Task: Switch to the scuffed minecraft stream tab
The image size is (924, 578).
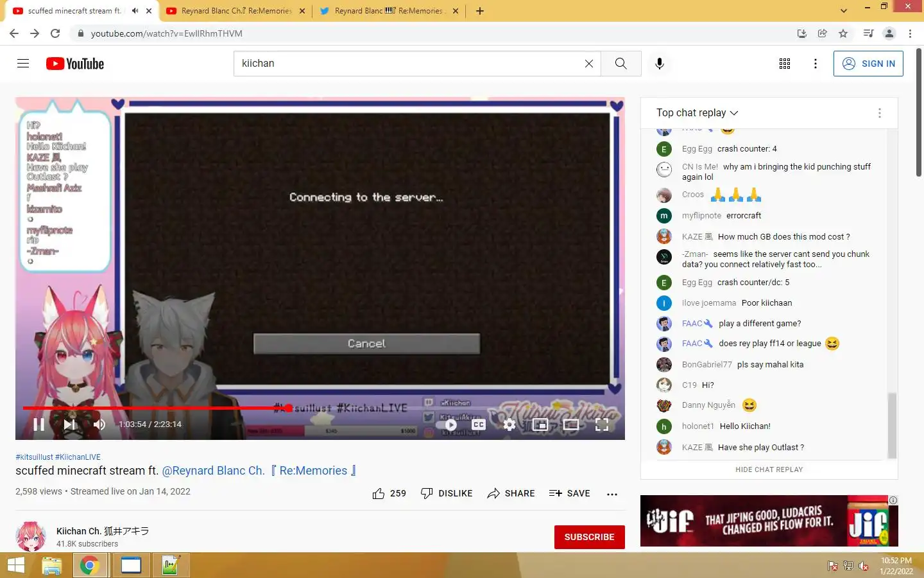Action: (81, 11)
